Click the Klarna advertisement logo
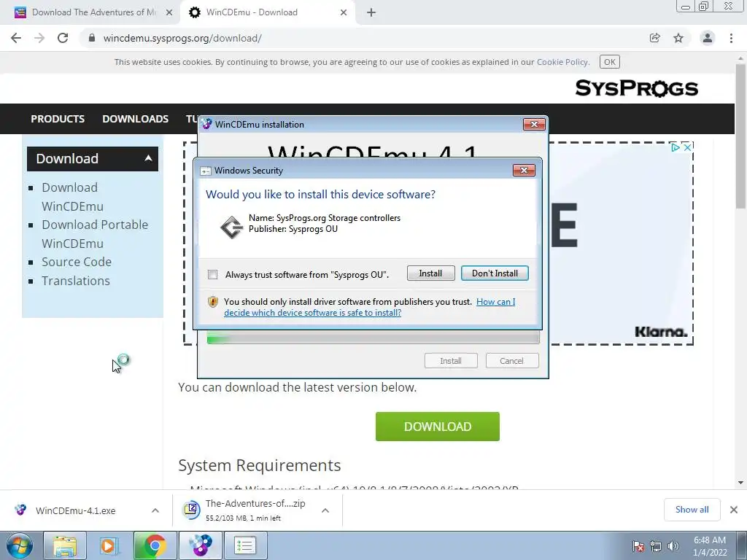Image resolution: width=747 pixels, height=560 pixels. point(661,332)
